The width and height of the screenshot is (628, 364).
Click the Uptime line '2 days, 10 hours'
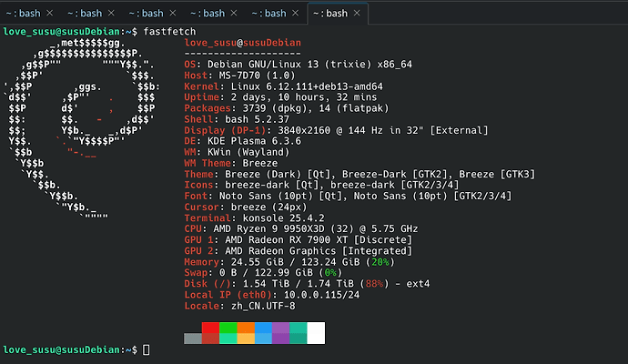[x=280, y=97]
